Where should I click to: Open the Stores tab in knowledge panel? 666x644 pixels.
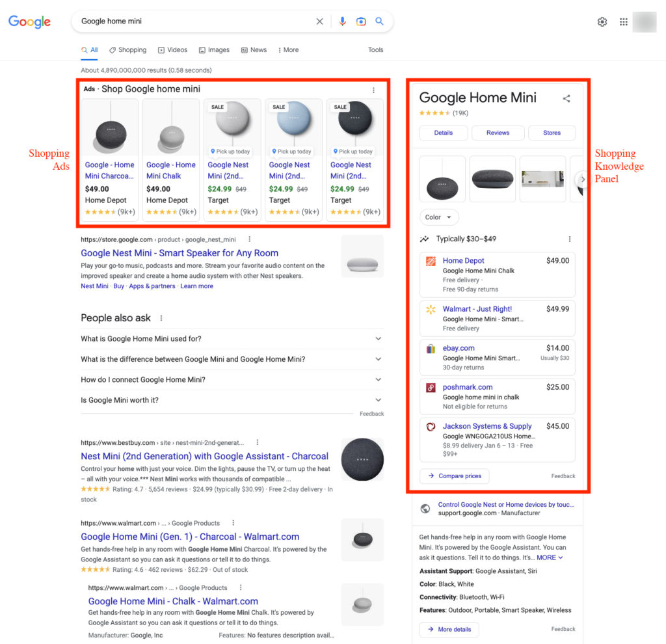pos(552,133)
